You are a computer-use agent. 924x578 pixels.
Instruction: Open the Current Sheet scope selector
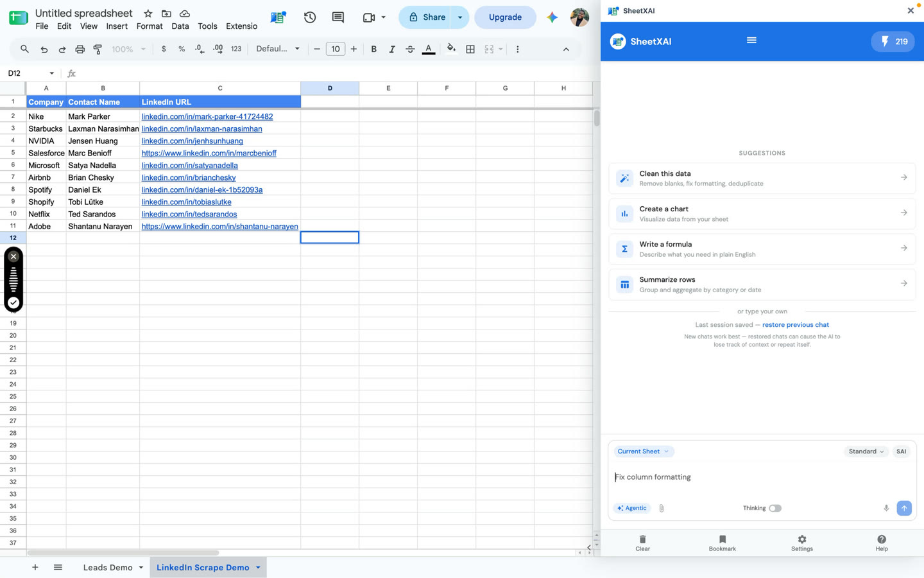coord(643,451)
